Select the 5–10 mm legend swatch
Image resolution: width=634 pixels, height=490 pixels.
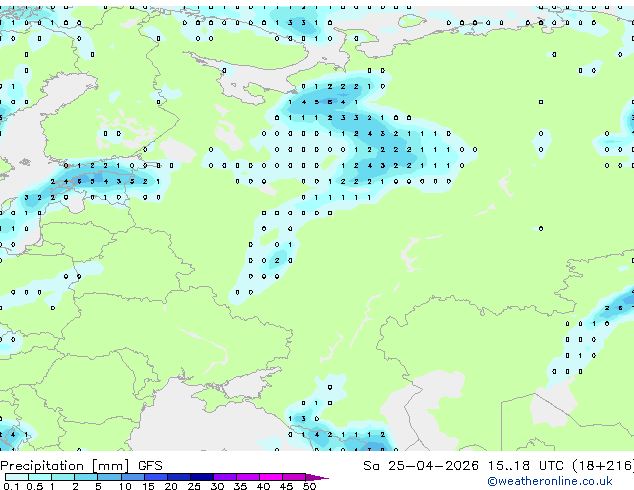pyautogui.click(x=109, y=477)
